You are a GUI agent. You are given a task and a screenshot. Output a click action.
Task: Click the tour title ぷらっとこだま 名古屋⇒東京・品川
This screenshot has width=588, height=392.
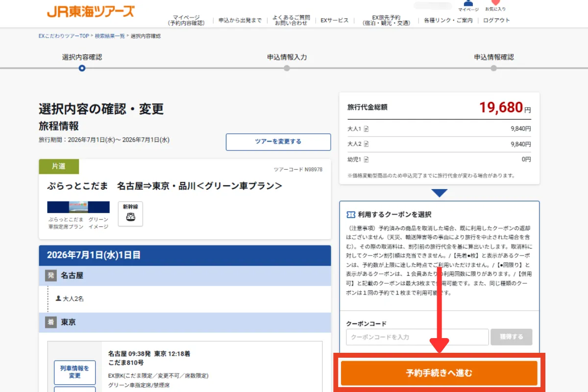tap(165, 186)
